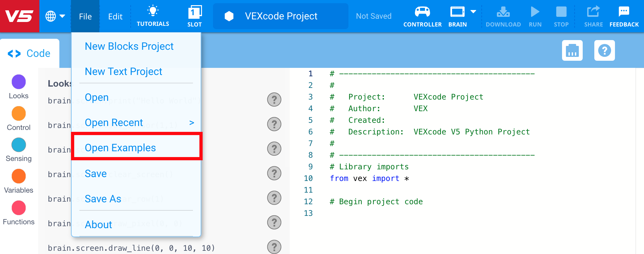Select the Sensing category circle
644x254 pixels.
click(19, 145)
